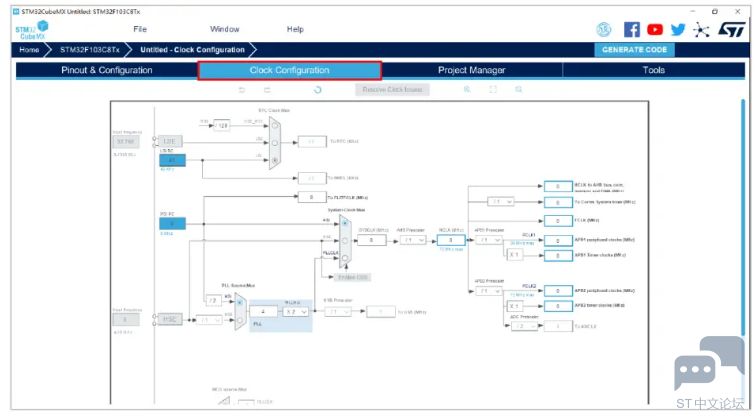Click the LSE input frequency field 32.768
Image resolution: width=753 pixels, height=419 pixels.
pyautogui.click(x=126, y=142)
